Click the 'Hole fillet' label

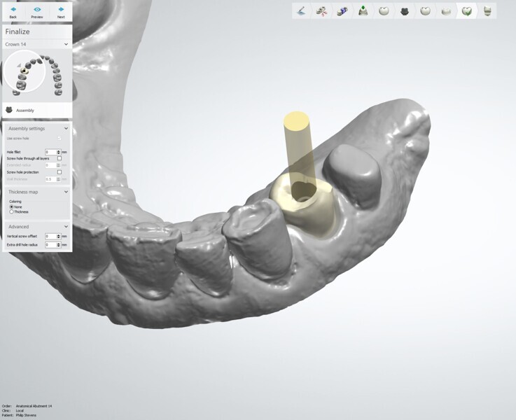tap(13, 152)
